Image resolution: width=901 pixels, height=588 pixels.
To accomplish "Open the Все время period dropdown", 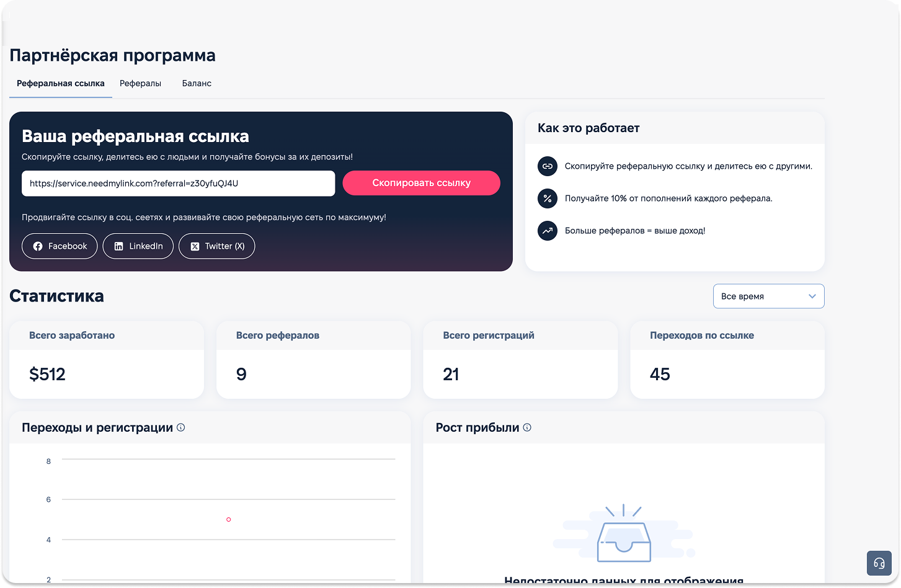I will 768,296.
